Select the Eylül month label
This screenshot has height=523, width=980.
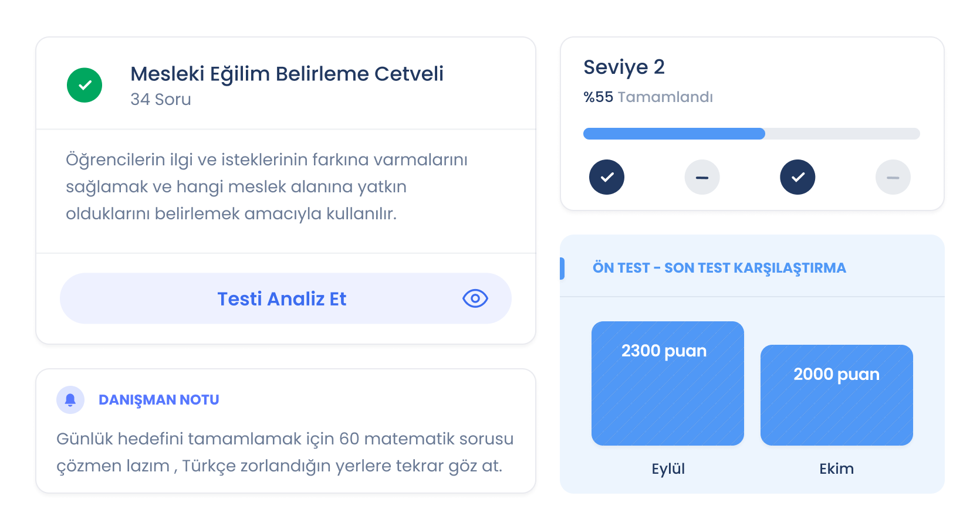point(668,468)
